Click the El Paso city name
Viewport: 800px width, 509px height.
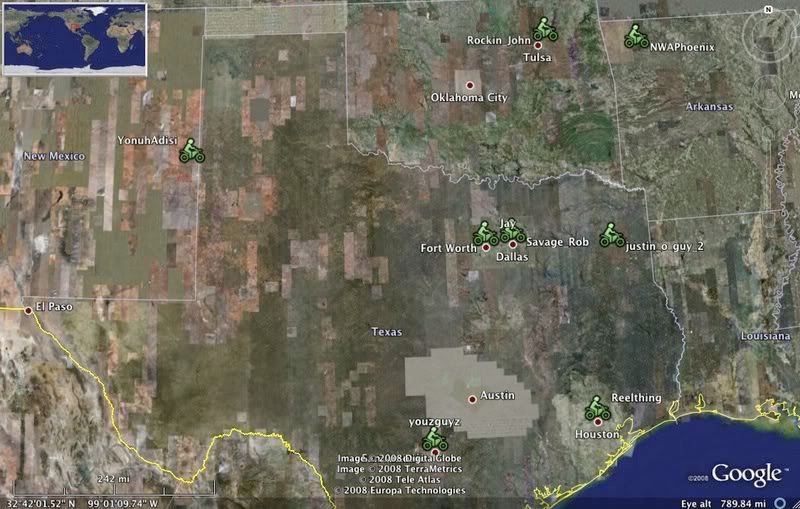[54, 307]
